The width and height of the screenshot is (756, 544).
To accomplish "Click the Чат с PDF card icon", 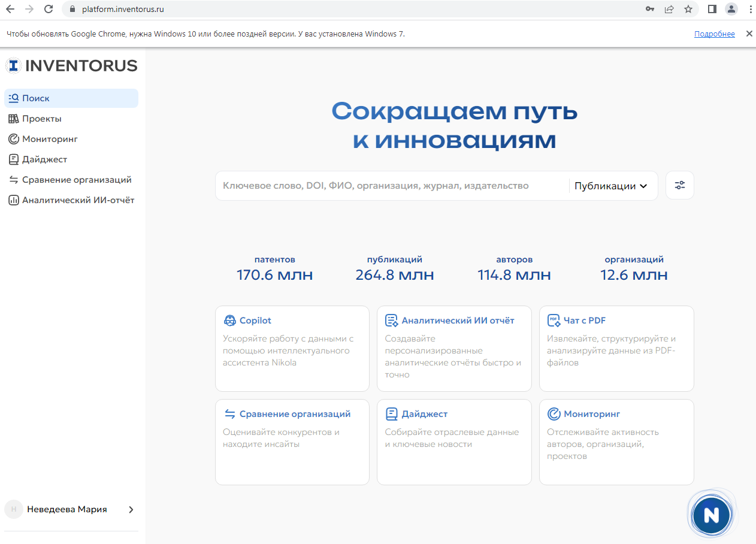I will [x=553, y=320].
